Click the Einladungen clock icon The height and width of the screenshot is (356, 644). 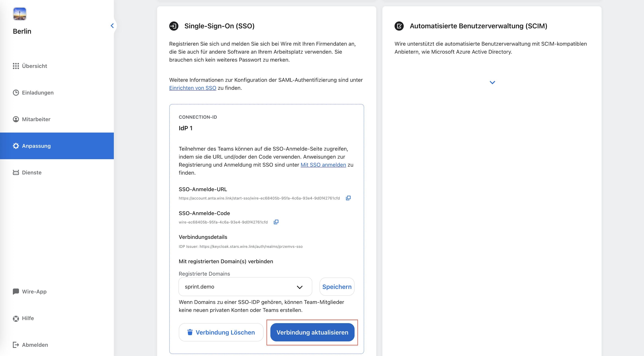click(x=16, y=93)
